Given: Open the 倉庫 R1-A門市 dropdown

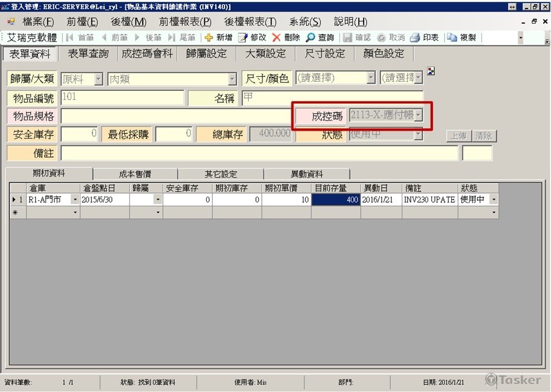Looking at the screenshot, I should click(x=75, y=200).
